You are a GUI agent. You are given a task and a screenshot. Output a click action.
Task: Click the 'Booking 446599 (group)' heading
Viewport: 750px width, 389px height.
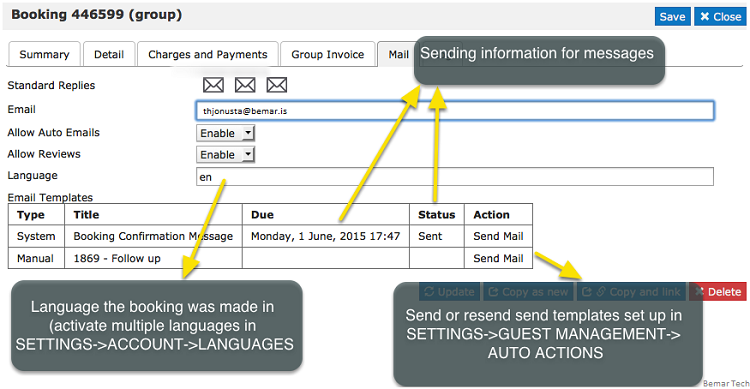click(97, 15)
